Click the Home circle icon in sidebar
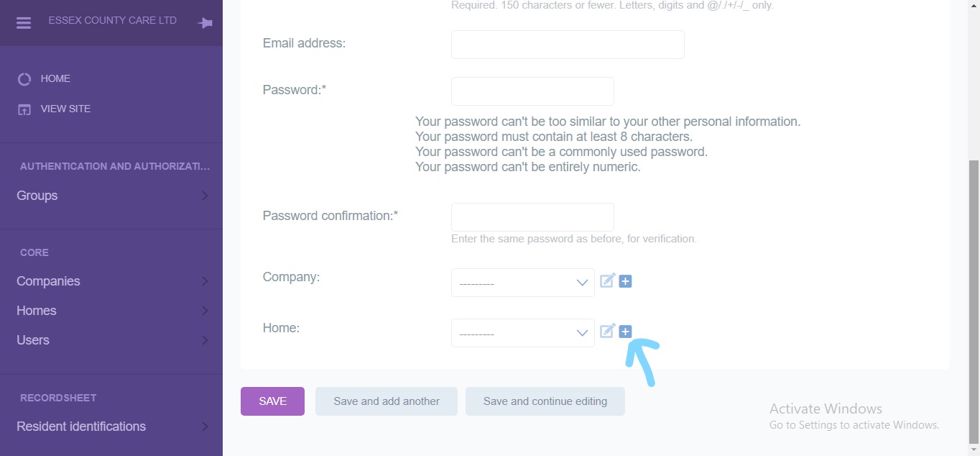 coord(24,79)
